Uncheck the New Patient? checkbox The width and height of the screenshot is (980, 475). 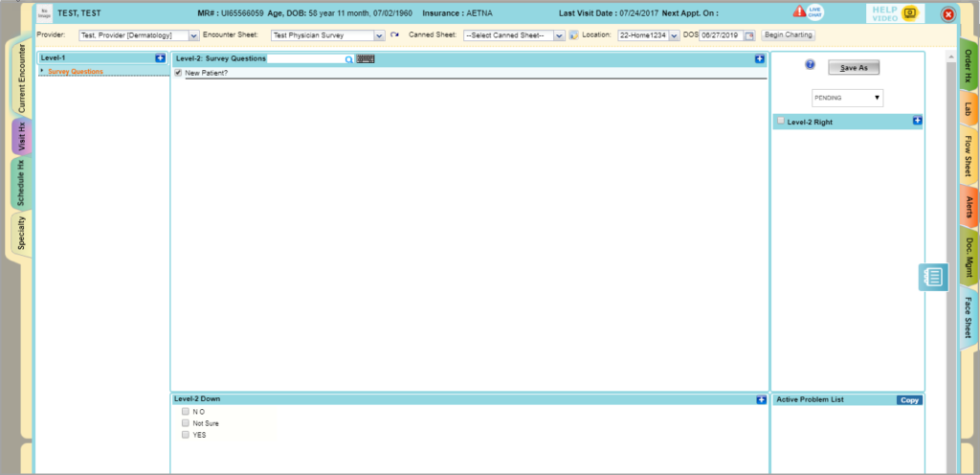click(179, 73)
